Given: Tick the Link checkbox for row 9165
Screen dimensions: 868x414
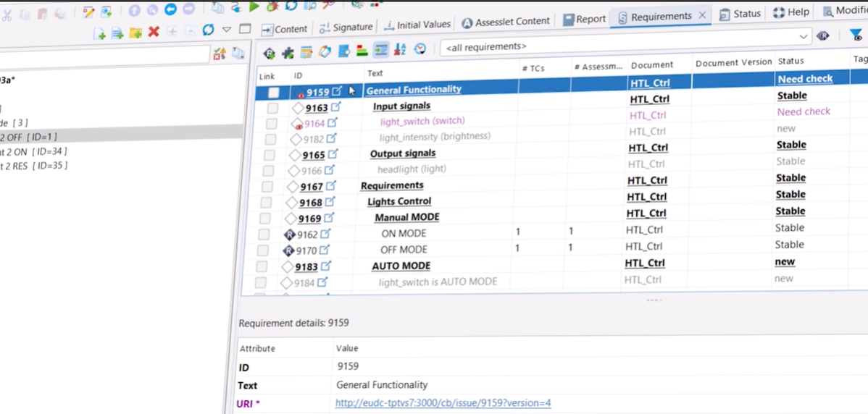Looking at the screenshot, I should coord(269,156).
